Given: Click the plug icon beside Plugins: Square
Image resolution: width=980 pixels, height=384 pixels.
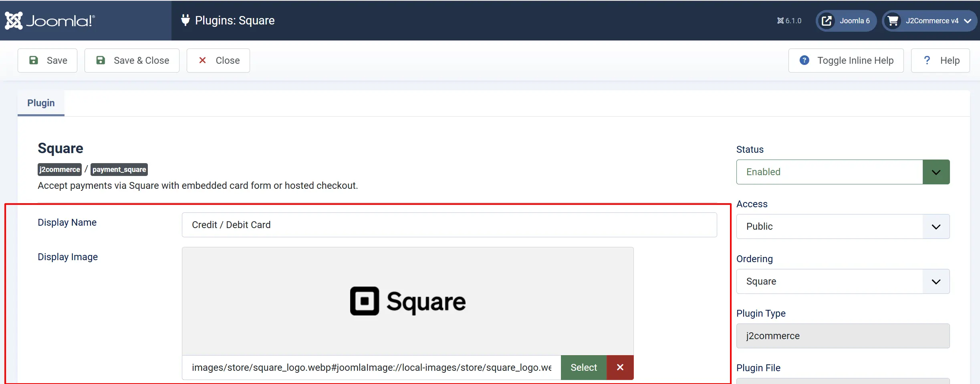Looking at the screenshot, I should 185,20.
